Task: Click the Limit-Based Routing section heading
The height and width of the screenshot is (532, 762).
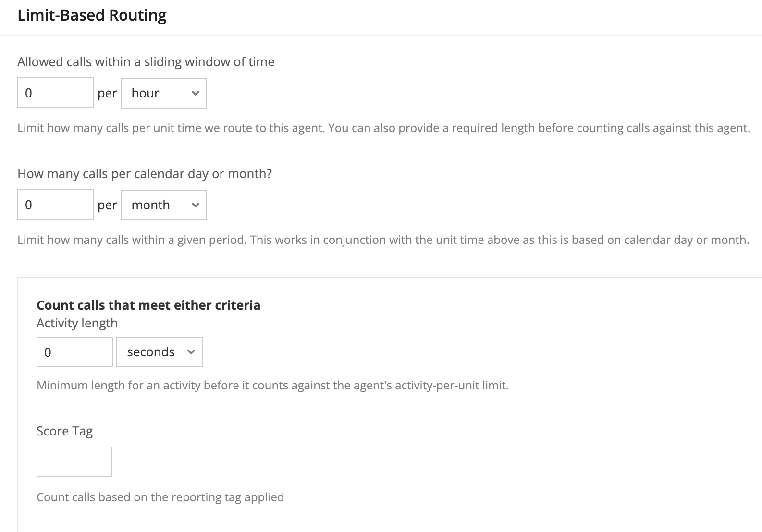Action: click(x=92, y=15)
